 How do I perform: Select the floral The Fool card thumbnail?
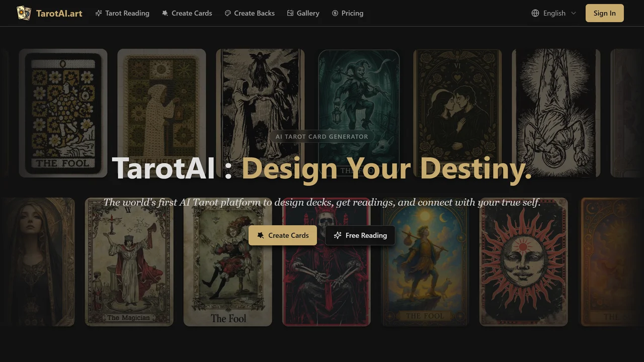(x=63, y=113)
